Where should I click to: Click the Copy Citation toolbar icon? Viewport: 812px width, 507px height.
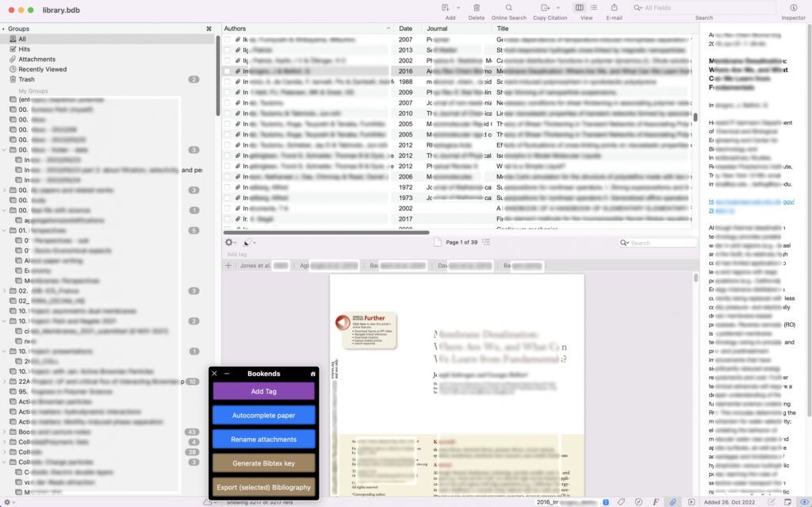[x=545, y=8]
